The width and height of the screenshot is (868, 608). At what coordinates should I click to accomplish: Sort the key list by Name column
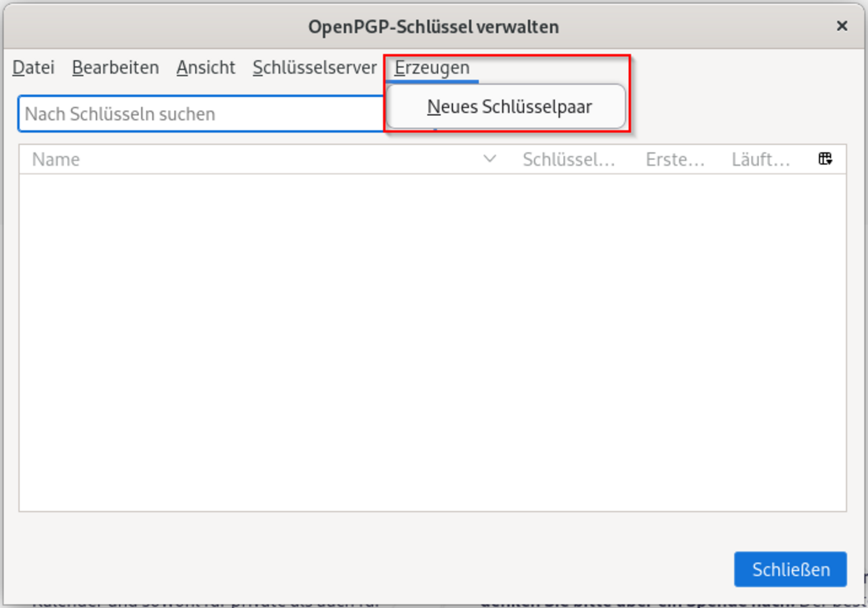[x=56, y=159]
